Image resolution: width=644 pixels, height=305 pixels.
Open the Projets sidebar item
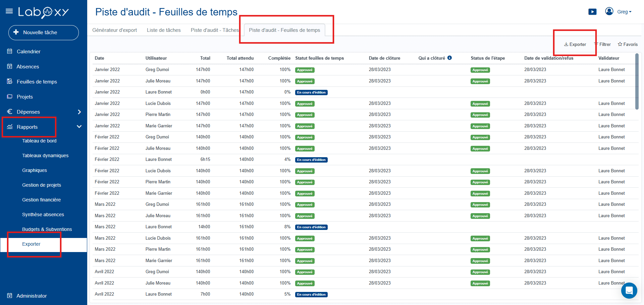pyautogui.click(x=24, y=97)
